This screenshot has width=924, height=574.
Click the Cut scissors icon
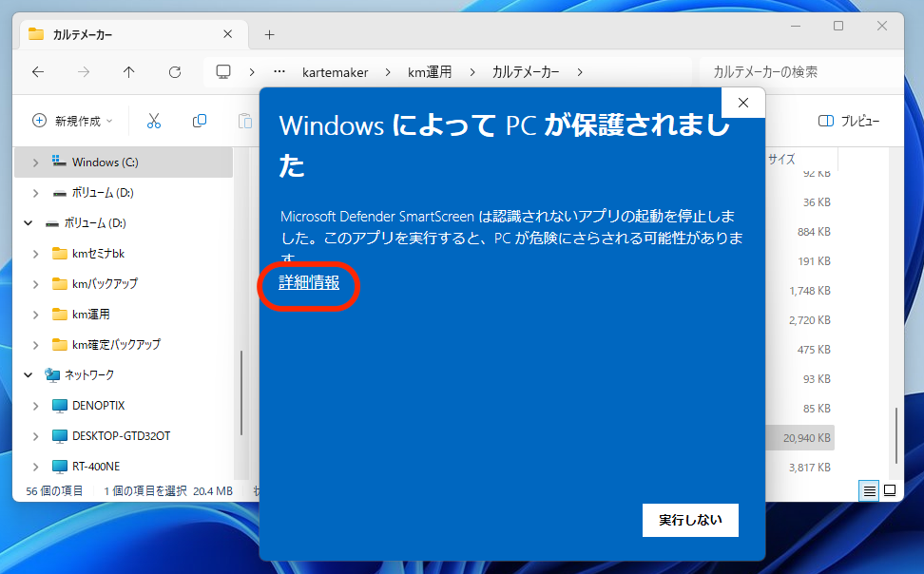[154, 121]
